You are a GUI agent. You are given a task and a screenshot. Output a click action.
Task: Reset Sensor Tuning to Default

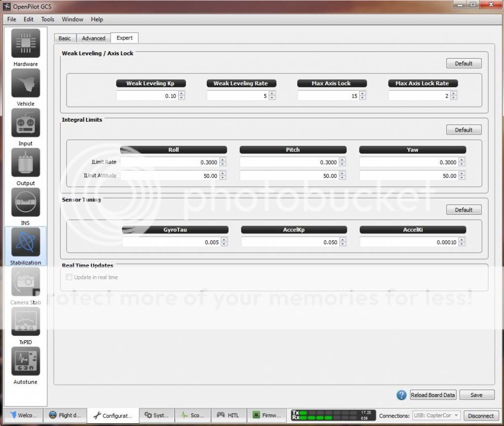[464, 210]
